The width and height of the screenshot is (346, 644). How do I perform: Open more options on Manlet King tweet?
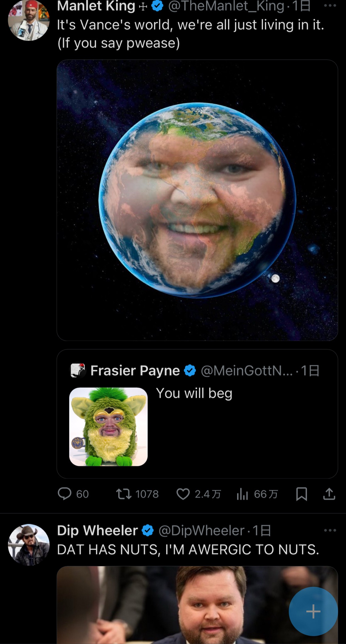tap(330, 6)
